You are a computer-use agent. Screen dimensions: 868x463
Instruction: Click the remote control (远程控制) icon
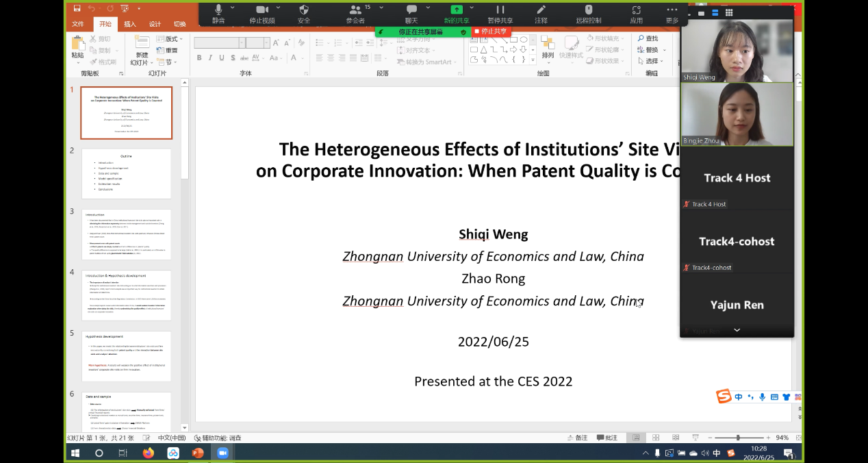click(x=588, y=10)
